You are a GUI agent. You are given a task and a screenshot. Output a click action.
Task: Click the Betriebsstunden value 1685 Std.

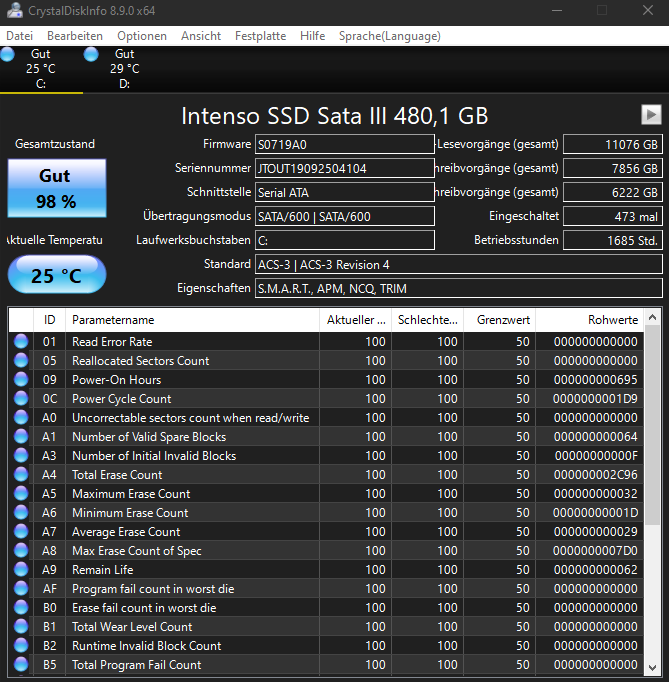pos(612,240)
